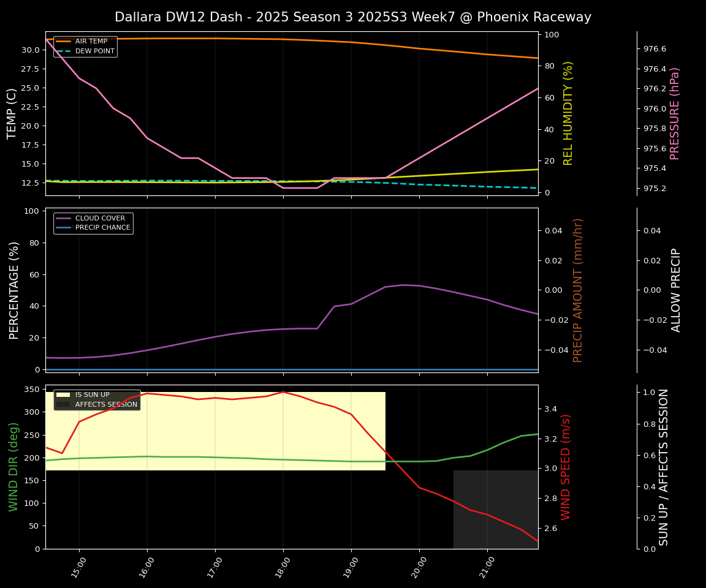Select the orange AIR TEMP legend line sample

[64, 41]
